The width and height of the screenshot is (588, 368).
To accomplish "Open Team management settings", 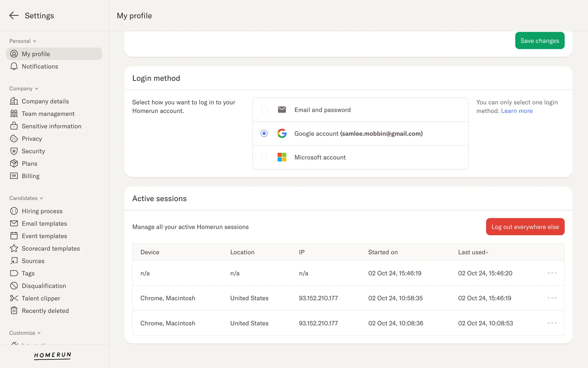I will pyautogui.click(x=48, y=114).
